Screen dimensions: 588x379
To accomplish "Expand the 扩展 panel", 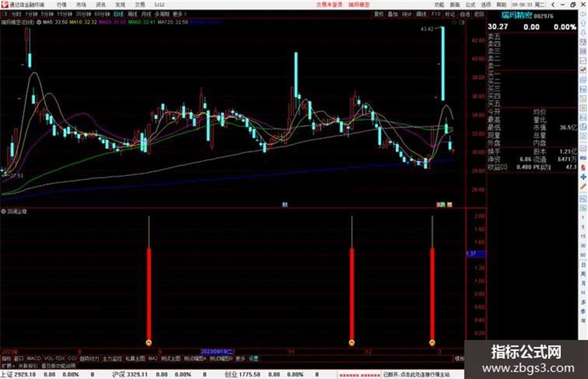I will point(8,365).
